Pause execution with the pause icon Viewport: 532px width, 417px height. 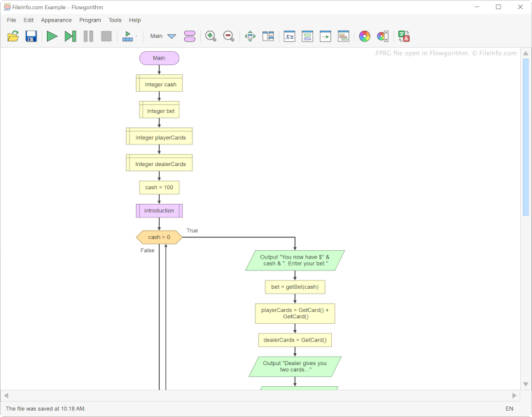(88, 36)
